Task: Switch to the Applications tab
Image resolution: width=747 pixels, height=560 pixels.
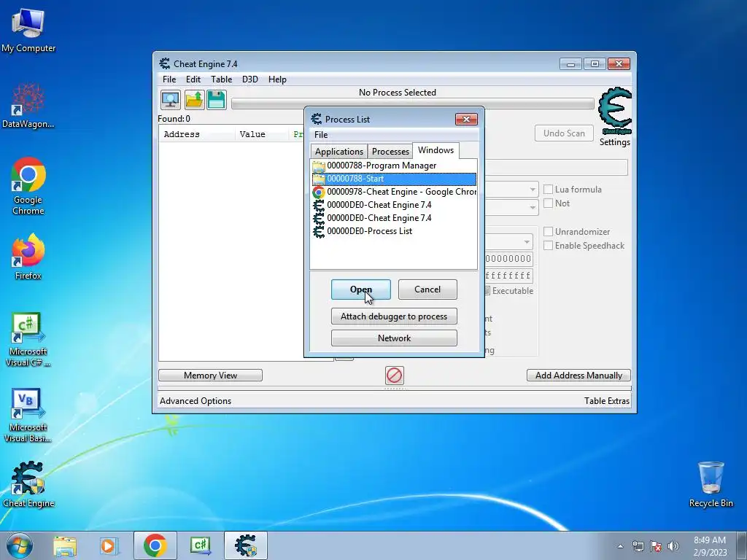Action: 338,152
